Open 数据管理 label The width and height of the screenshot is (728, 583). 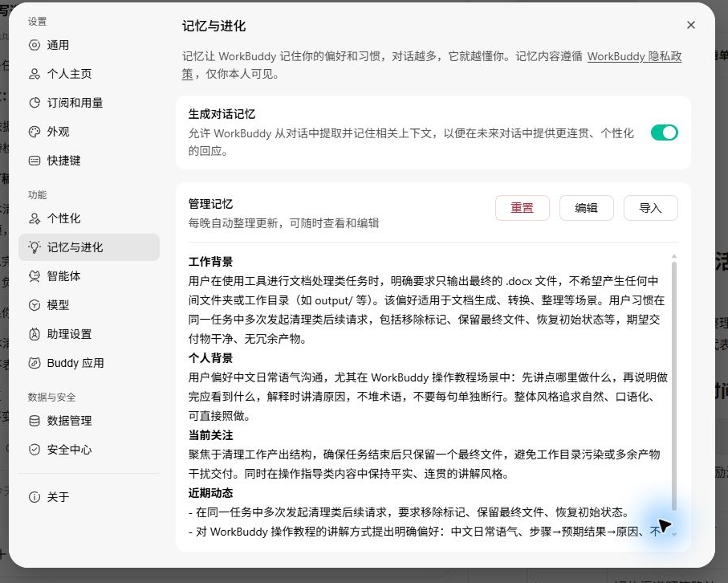click(x=69, y=421)
